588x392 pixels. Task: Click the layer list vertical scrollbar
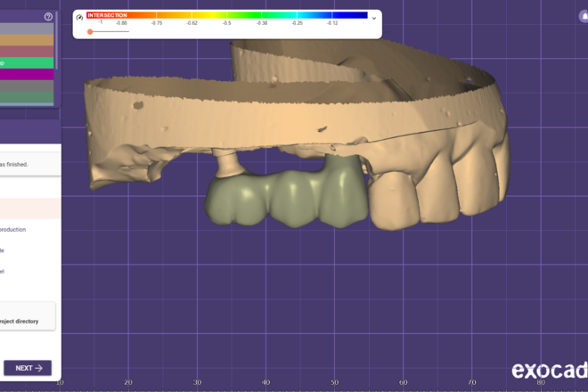(57, 40)
